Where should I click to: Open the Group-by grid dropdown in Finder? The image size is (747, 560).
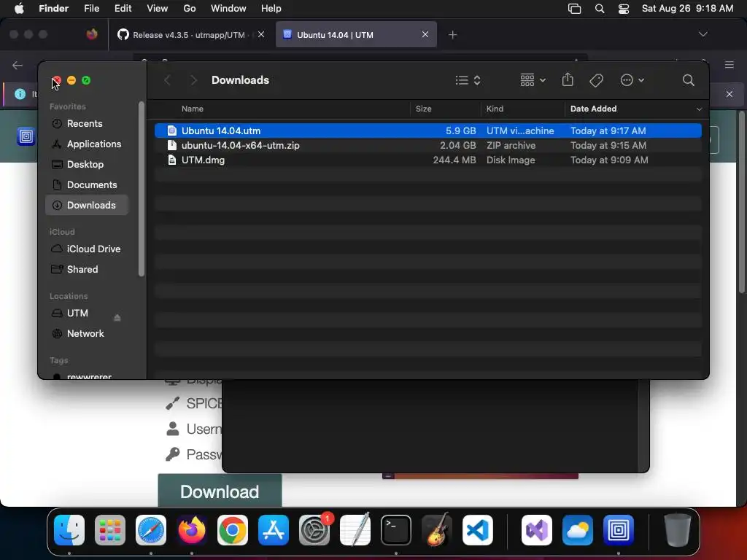(x=533, y=80)
